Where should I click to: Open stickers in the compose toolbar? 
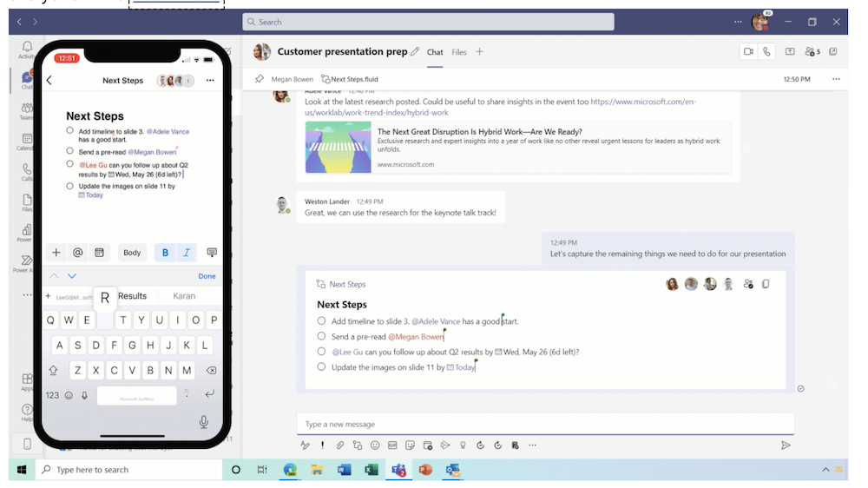coord(410,445)
